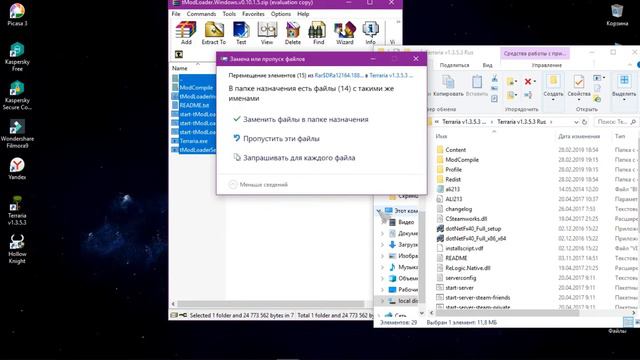Open Terraria v1.3.5.3 desktop shortcut
The height and width of the screenshot is (360, 640).
(17, 210)
